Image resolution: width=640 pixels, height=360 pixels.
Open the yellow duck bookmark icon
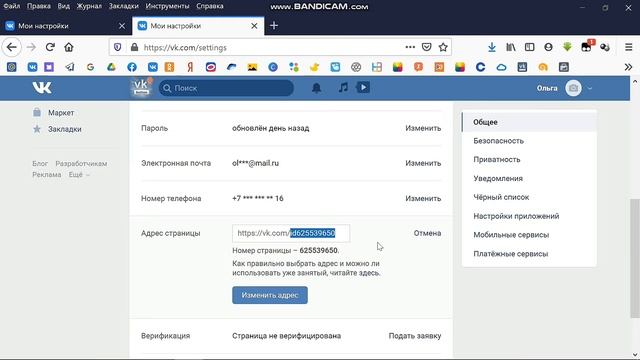[314, 67]
